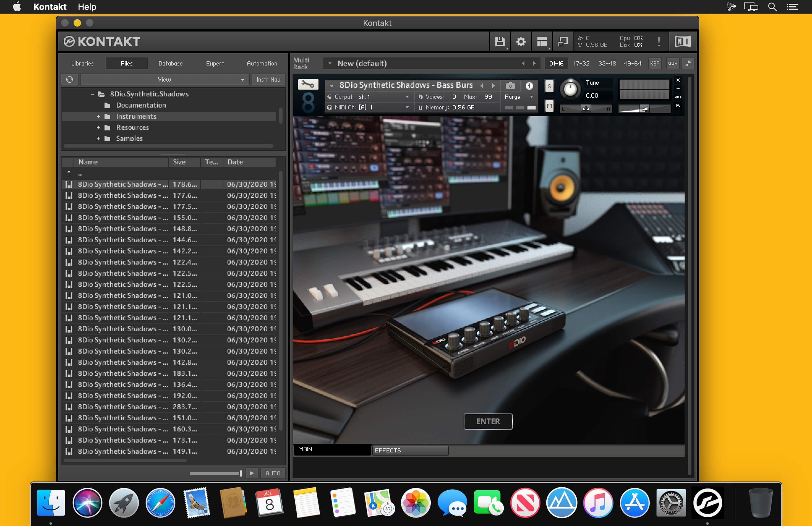
Task: Select next instrument preset arrow
Action: click(x=493, y=86)
